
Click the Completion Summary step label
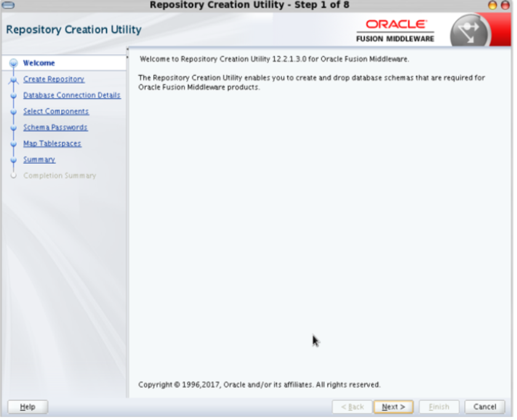coord(60,176)
